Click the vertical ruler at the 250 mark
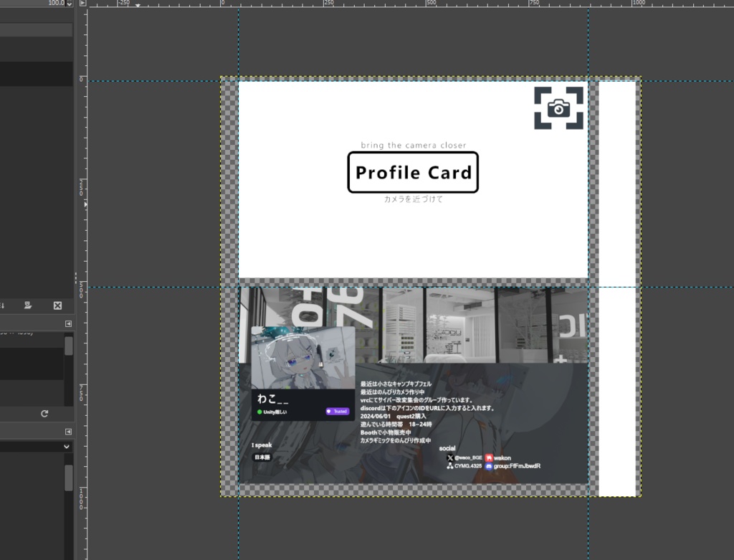734x560 pixels. (82, 187)
